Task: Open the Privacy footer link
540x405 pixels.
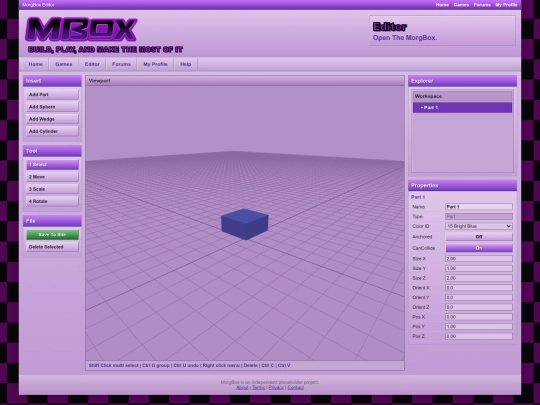Action: [276, 387]
